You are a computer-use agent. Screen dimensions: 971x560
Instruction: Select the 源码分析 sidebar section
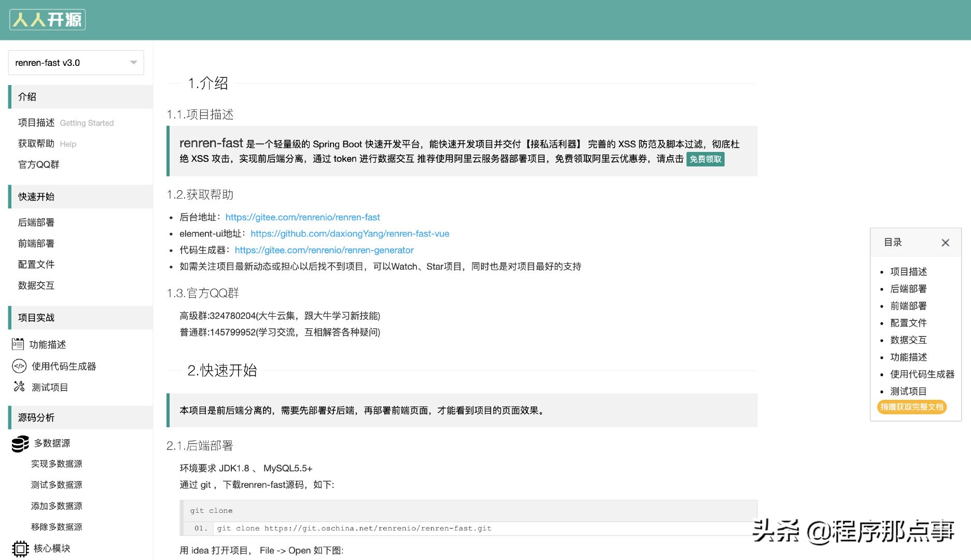(80, 417)
